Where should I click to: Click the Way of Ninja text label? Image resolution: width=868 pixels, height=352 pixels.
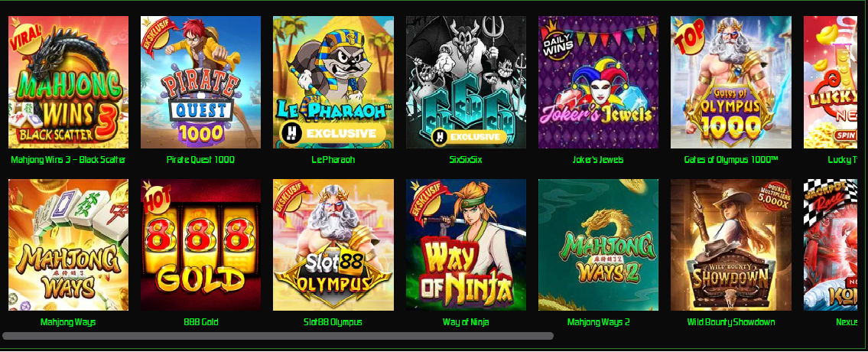tap(466, 322)
